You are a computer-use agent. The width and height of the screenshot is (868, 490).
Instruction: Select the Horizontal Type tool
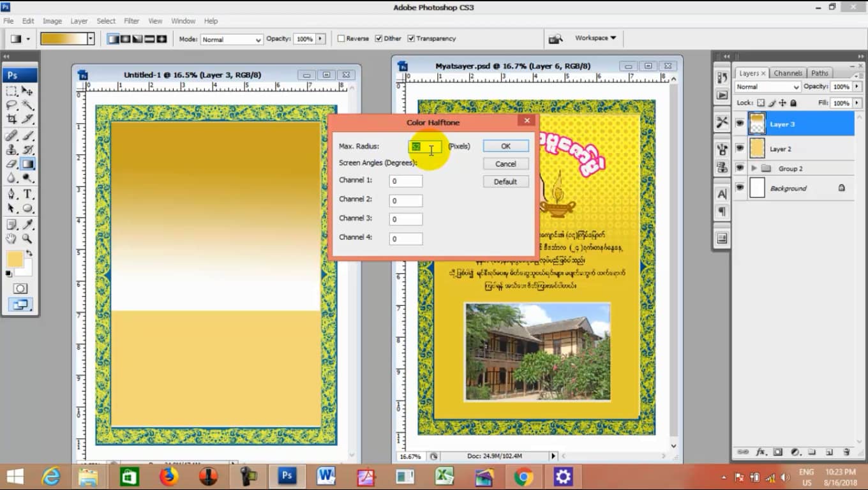click(x=27, y=194)
